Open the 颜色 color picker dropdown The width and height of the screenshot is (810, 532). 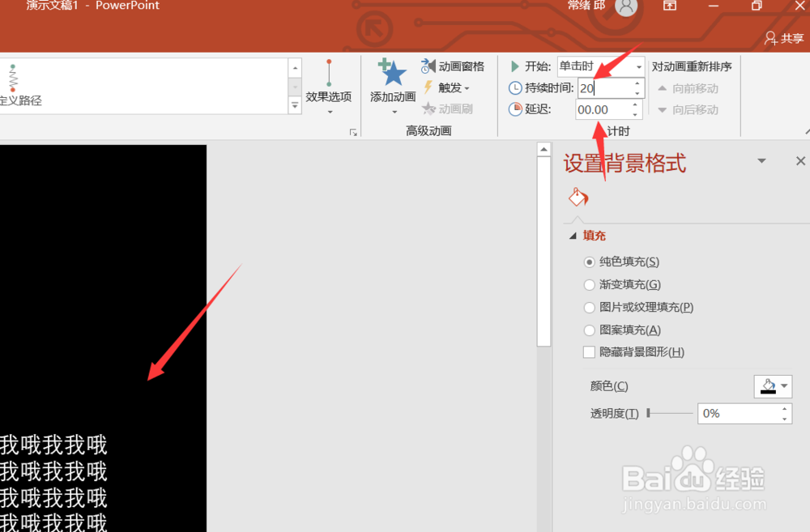point(784,386)
